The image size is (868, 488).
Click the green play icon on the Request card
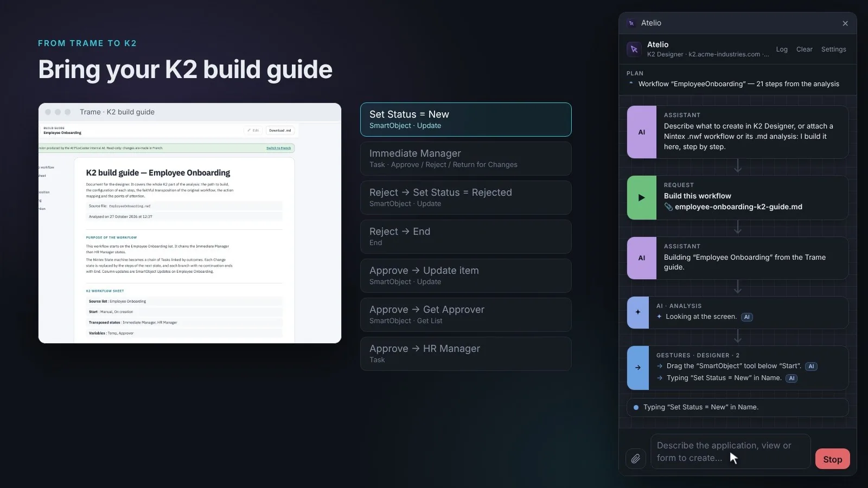point(642,198)
